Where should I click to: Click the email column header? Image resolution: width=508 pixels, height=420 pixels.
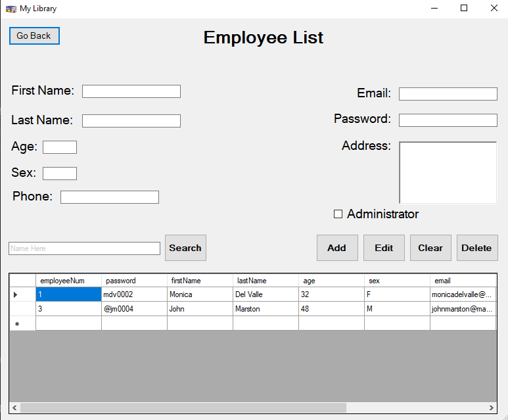[463, 281]
